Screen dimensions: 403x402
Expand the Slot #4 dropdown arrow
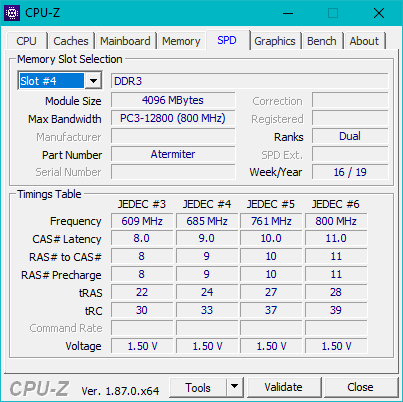pos(93,81)
